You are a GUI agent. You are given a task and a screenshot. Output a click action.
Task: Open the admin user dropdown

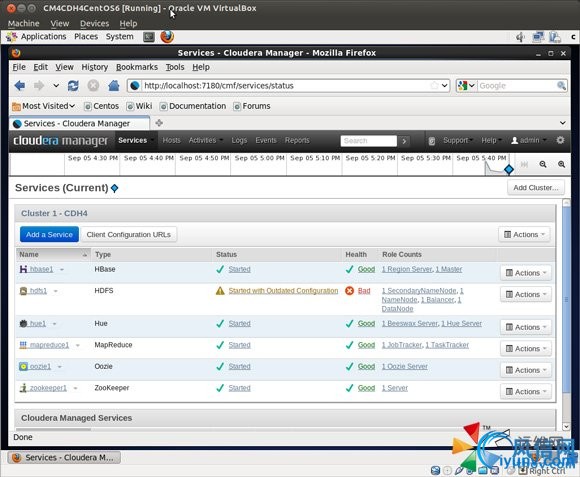click(x=529, y=141)
